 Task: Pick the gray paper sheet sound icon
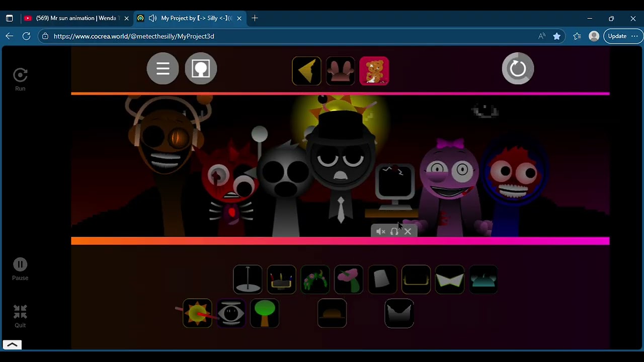382,280
